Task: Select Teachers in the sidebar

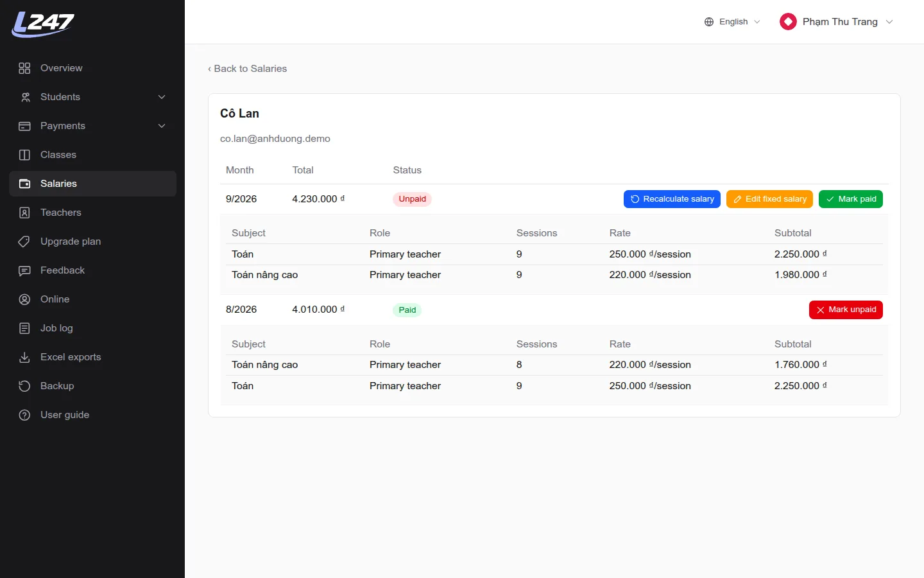Action: pyautogui.click(x=93, y=213)
